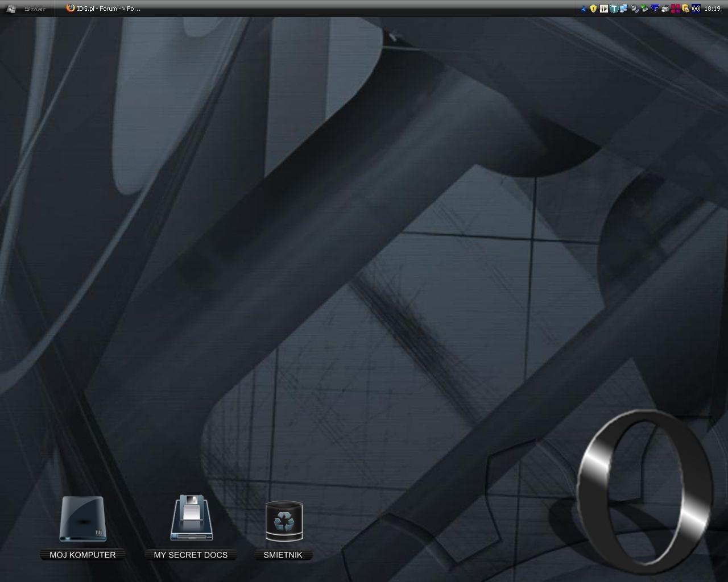The image size is (728, 582).
Task: Click the blue triangle tray icon
Action: (655, 9)
